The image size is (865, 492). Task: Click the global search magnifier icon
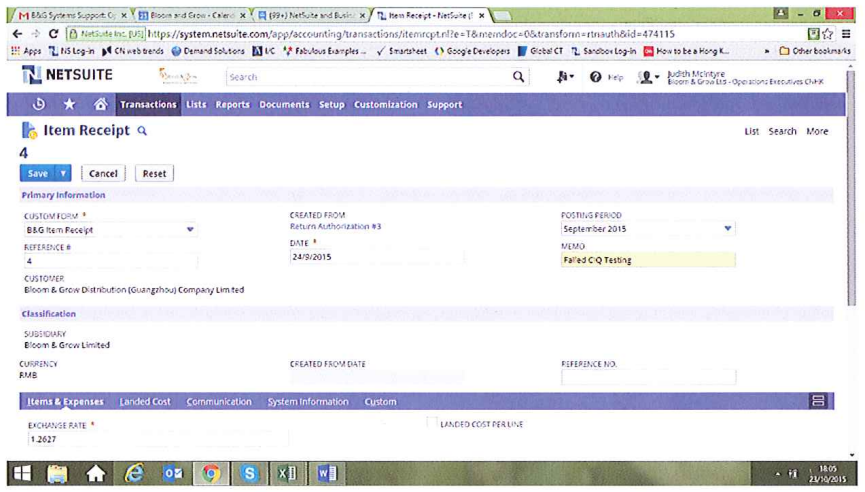[518, 77]
